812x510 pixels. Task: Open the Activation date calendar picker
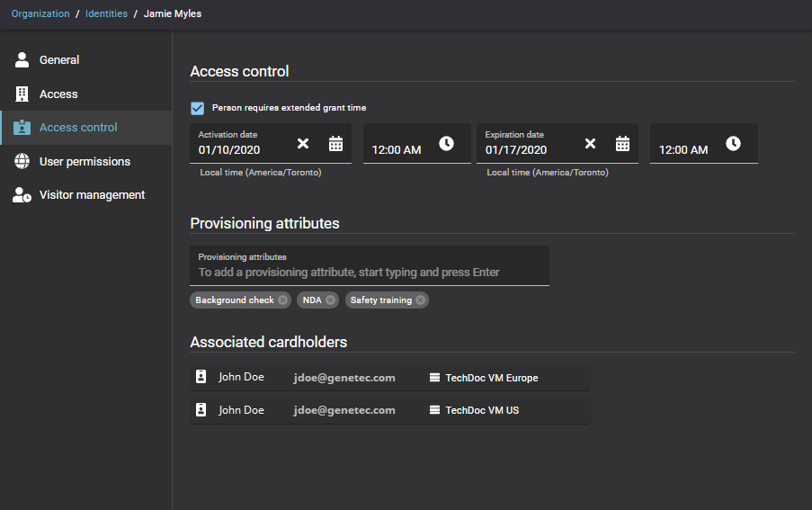point(335,144)
